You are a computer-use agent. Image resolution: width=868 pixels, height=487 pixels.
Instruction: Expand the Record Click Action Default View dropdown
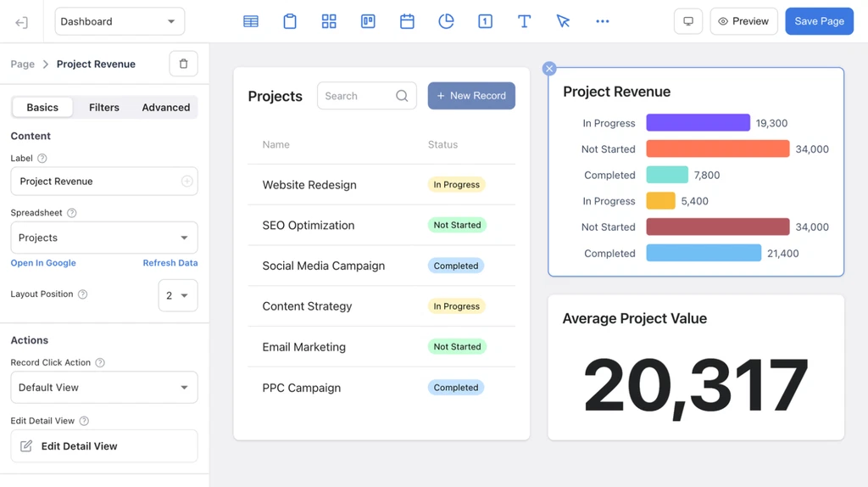pyautogui.click(x=104, y=388)
